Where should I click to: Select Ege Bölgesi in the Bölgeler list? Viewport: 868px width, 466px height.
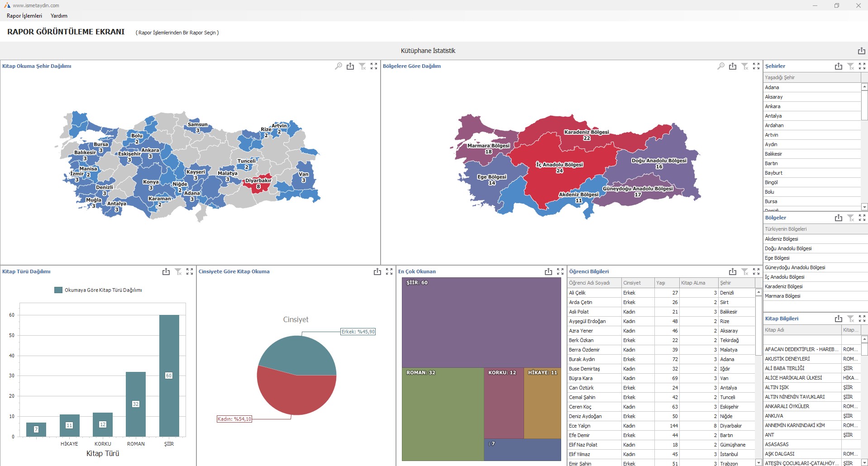click(x=777, y=258)
